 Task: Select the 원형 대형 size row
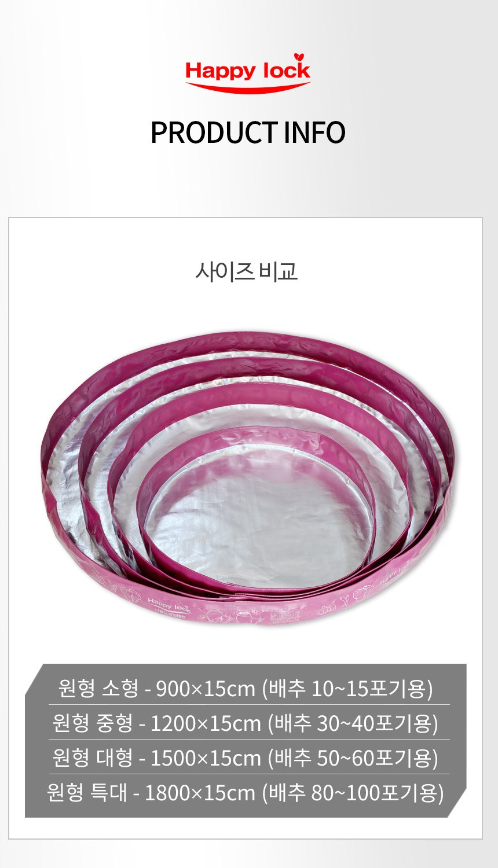click(x=246, y=757)
